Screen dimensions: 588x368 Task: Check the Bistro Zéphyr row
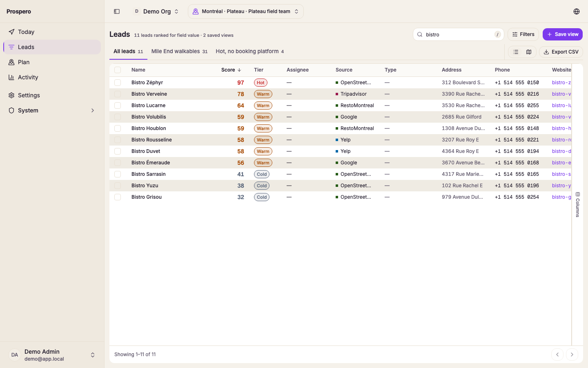118,83
